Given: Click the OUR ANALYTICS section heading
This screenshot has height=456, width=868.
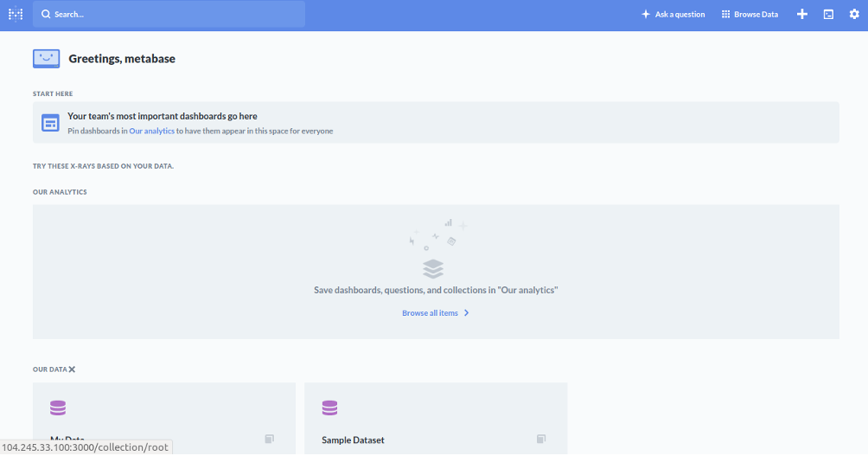Looking at the screenshot, I should coord(60,192).
